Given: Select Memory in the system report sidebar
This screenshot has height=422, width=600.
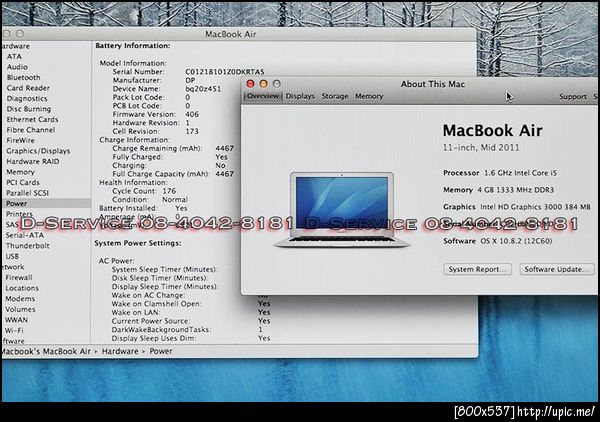Looking at the screenshot, I should tap(20, 172).
